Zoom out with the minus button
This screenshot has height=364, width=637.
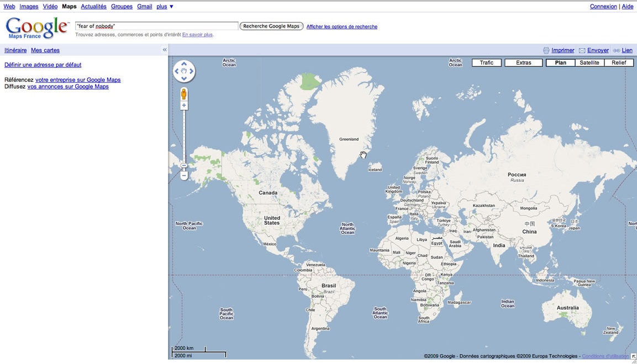click(184, 176)
